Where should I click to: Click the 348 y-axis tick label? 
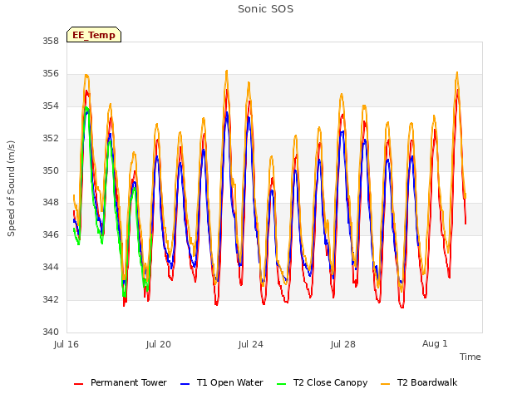[51, 203]
